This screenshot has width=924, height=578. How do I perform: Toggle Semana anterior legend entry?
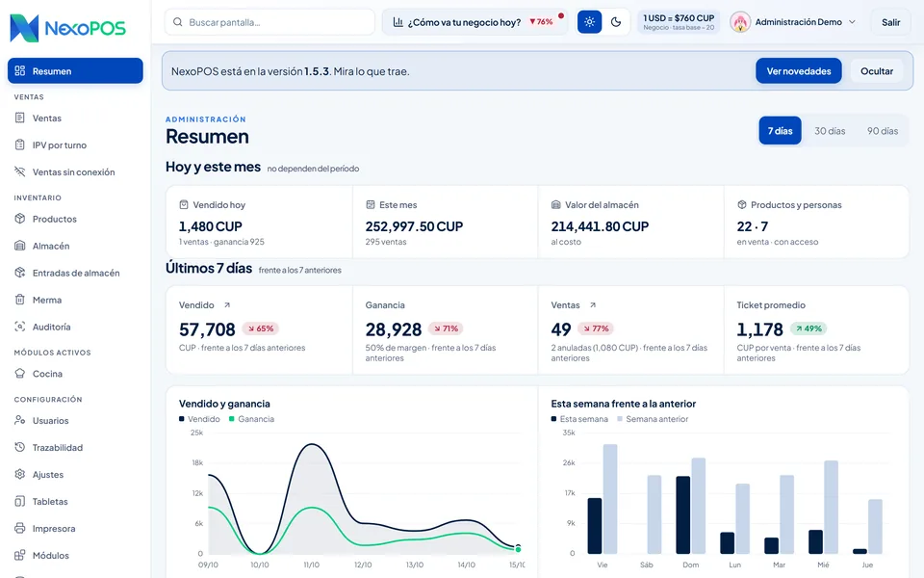(653, 419)
